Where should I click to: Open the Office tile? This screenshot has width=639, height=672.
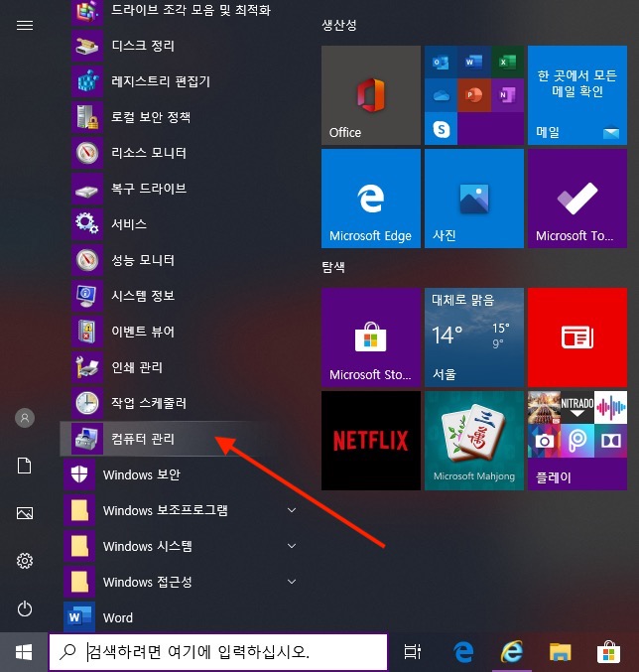click(371, 95)
